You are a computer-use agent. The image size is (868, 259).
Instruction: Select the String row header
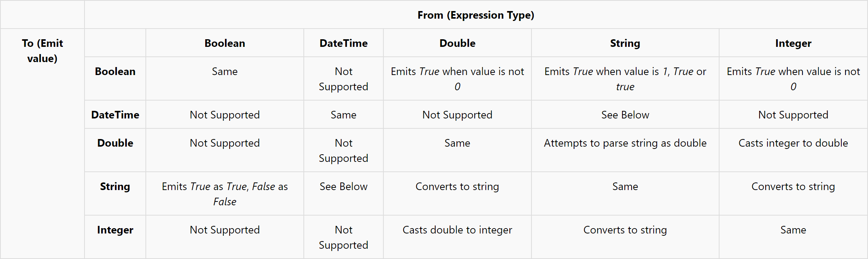pyautogui.click(x=115, y=187)
